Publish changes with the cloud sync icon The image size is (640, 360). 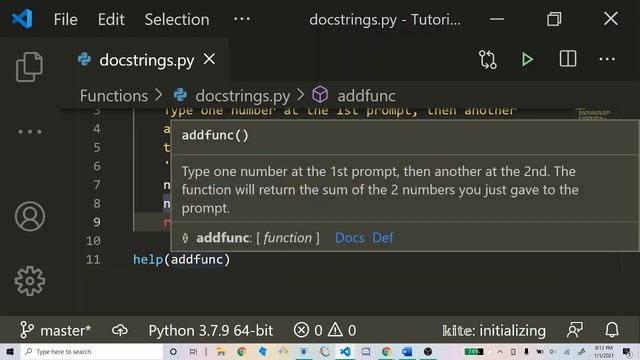point(120,330)
